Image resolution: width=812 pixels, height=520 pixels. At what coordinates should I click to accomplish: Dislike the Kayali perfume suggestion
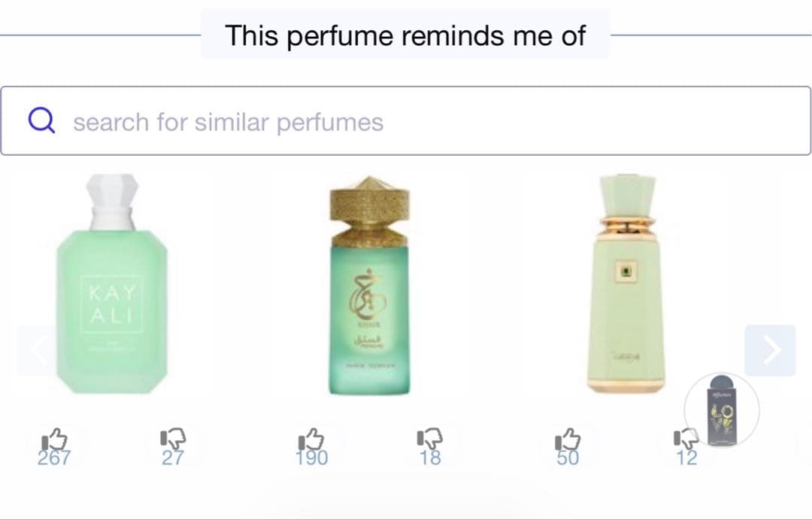[173, 439]
